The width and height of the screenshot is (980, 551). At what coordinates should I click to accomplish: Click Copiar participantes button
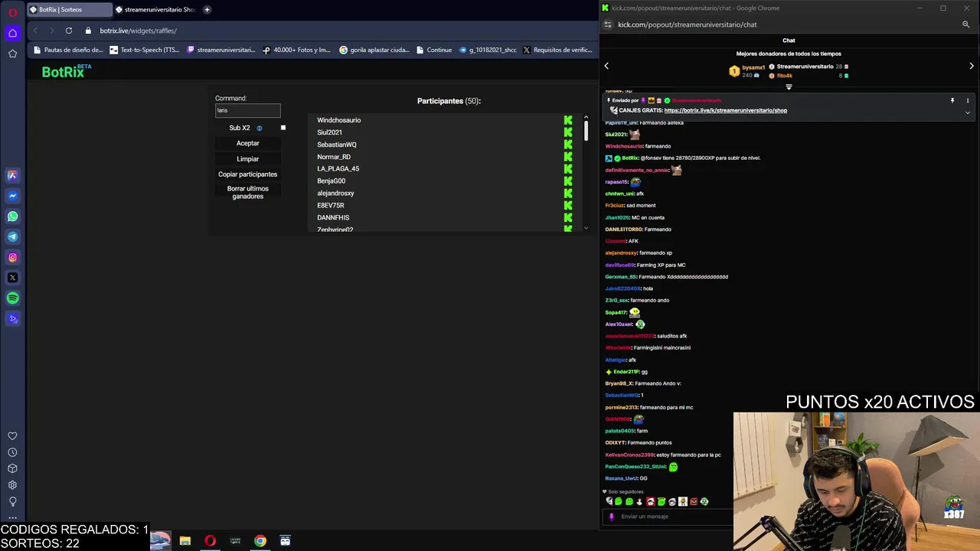(247, 174)
